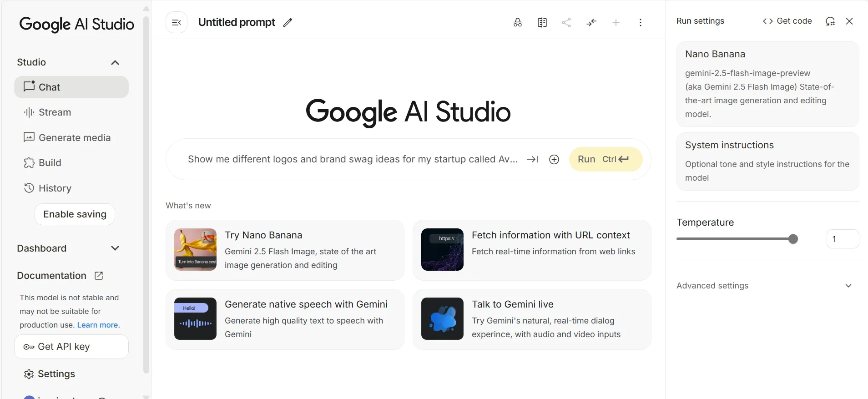
Task: Click the key icon beside Get API key
Action: 29,347
